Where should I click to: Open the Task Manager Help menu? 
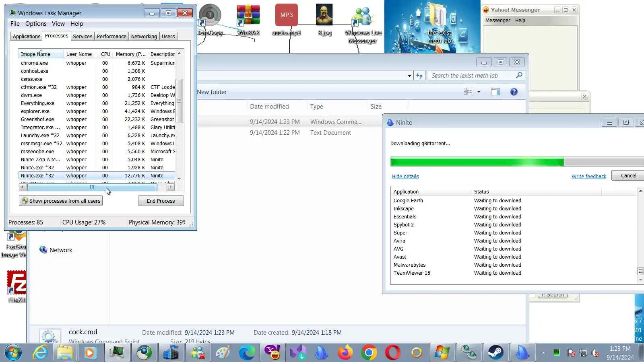77,24
